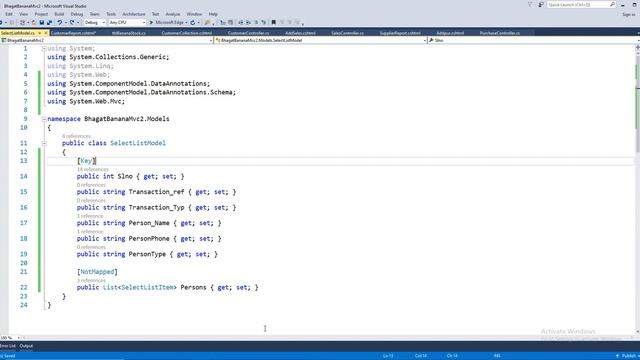
Task: Switch to the CustomerCollection.cshtml tab
Action: [187, 33]
